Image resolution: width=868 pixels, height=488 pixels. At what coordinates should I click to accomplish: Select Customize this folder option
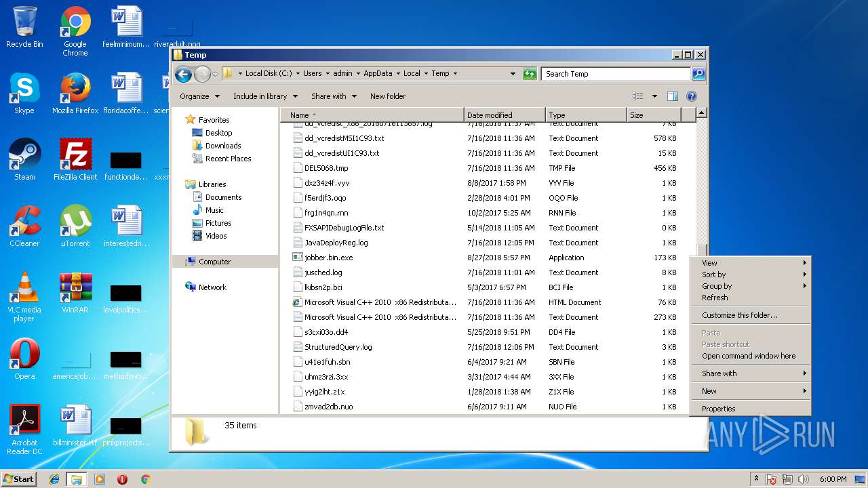click(750, 315)
